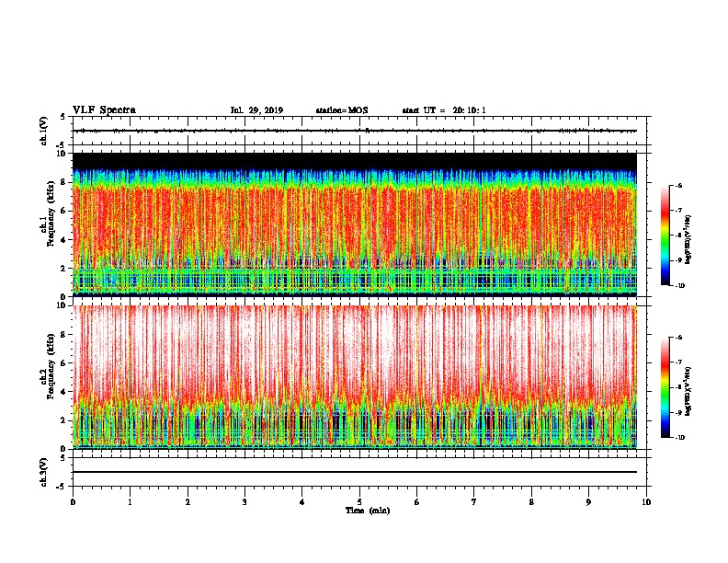
Task: Click time axis tick label "1"
Action: tap(130, 502)
